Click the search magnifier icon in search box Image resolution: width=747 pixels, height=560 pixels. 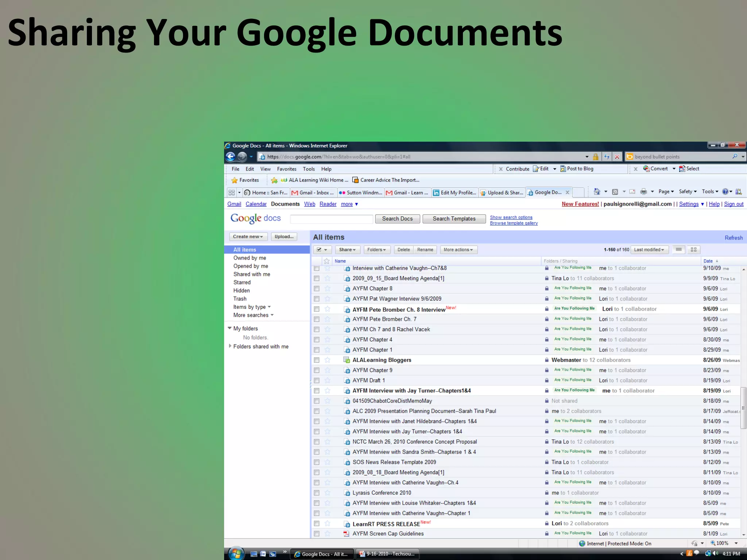point(735,156)
